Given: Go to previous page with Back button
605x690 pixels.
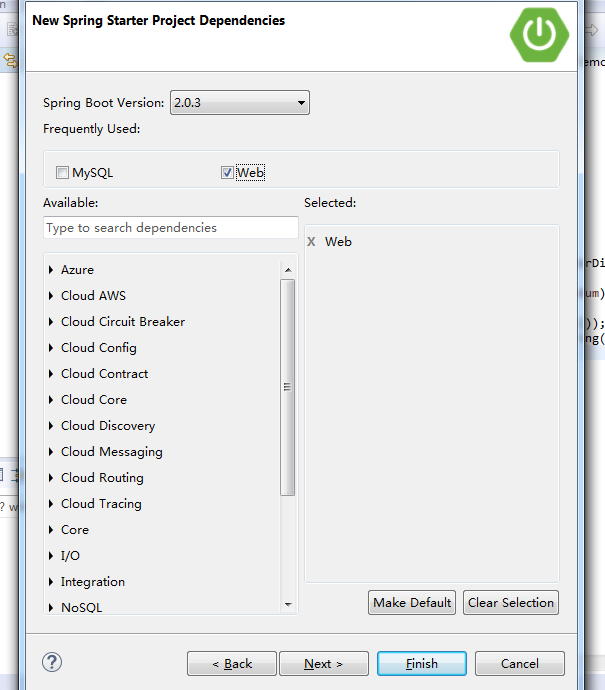Looking at the screenshot, I should point(232,664).
